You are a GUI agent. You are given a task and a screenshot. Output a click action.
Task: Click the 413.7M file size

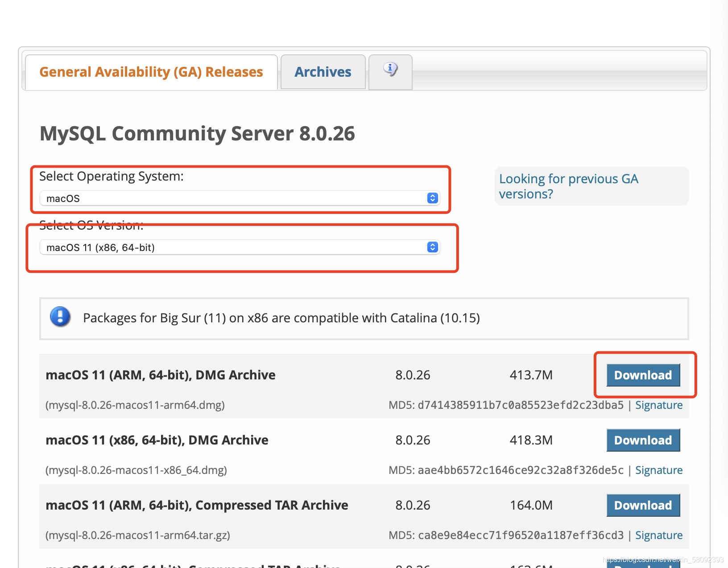click(531, 375)
